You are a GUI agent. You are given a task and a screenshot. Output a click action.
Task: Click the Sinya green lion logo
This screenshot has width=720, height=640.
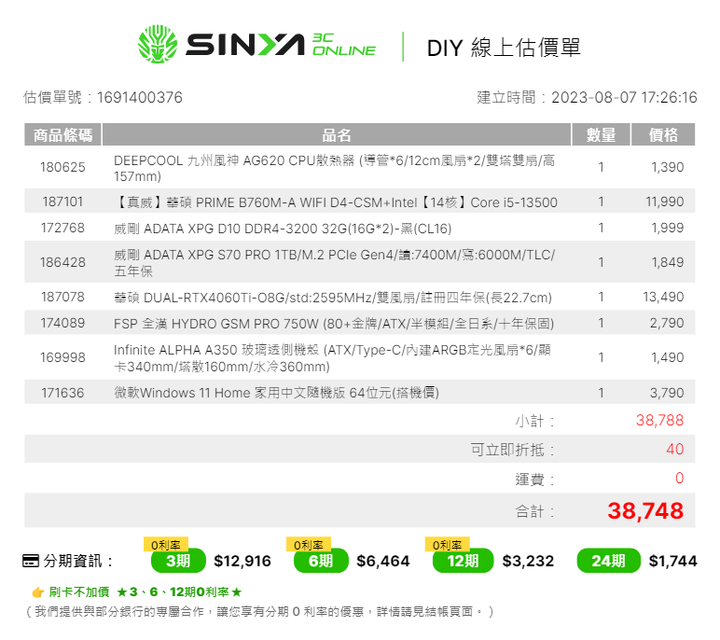coord(158,44)
